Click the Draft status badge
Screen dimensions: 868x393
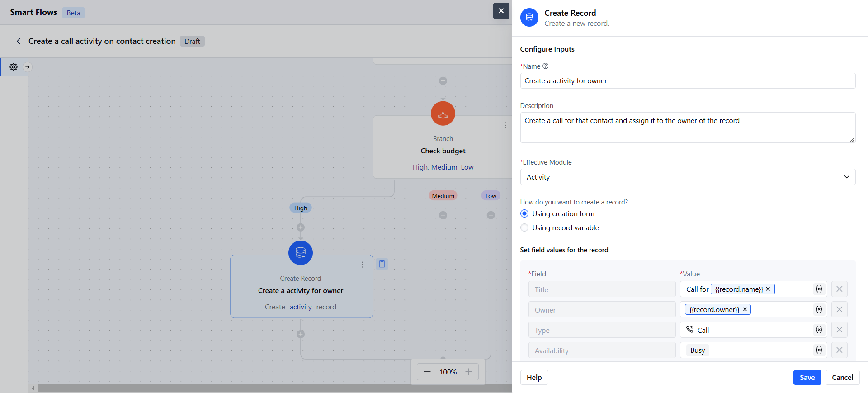[x=192, y=41]
